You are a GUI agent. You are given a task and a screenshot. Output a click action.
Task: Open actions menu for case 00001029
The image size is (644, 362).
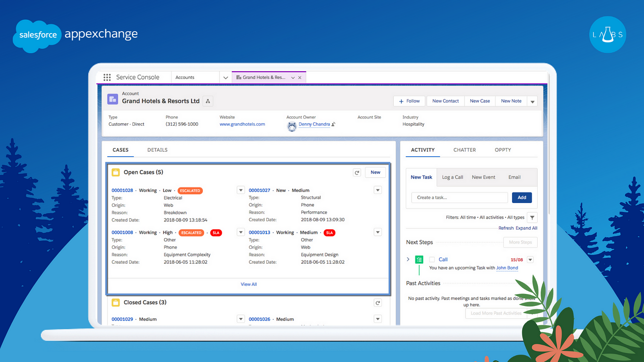click(241, 319)
